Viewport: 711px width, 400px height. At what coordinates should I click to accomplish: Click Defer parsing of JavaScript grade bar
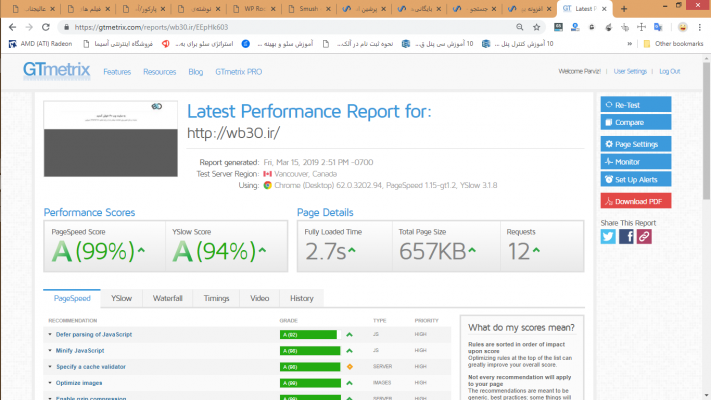click(310, 335)
